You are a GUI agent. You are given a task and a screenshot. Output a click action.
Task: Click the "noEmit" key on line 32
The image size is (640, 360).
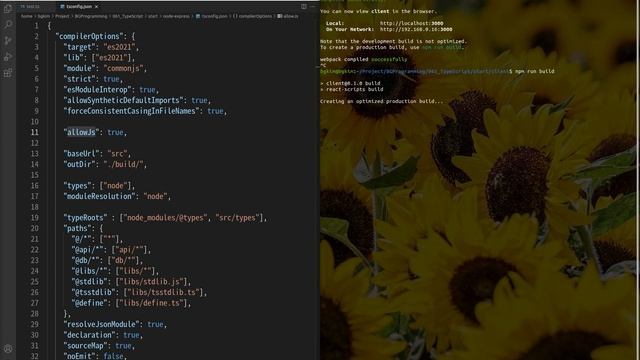tap(79, 356)
